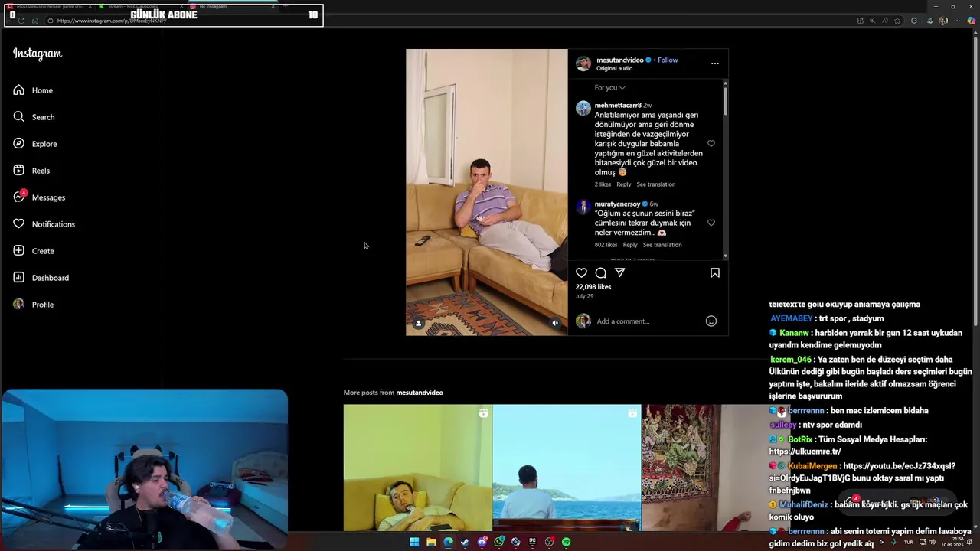Open Epic Games Launcher from taskbar

click(532, 542)
